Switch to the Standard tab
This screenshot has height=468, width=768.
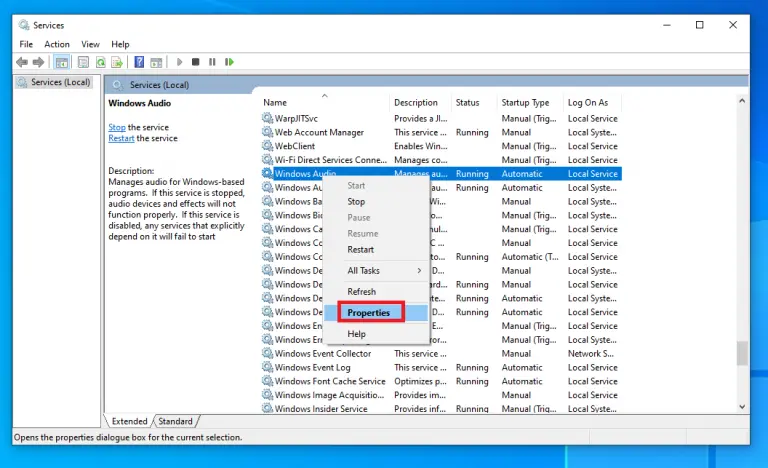coord(175,421)
